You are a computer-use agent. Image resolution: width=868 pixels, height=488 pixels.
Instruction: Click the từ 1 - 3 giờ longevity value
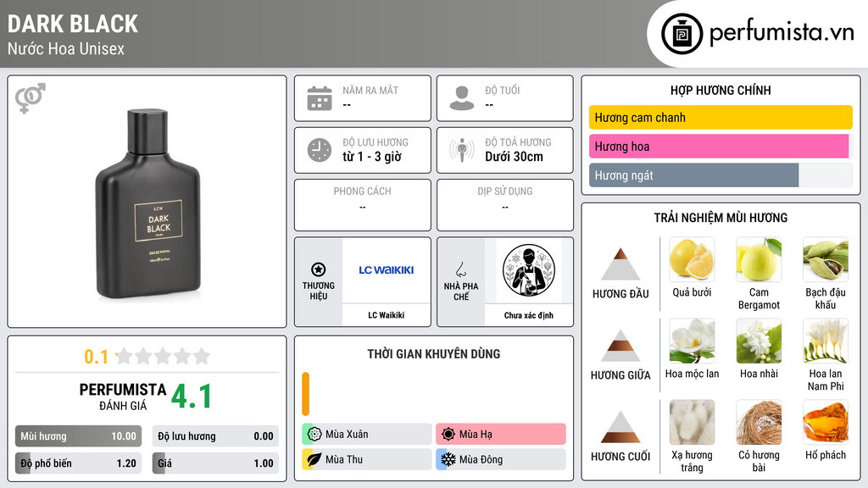371,157
